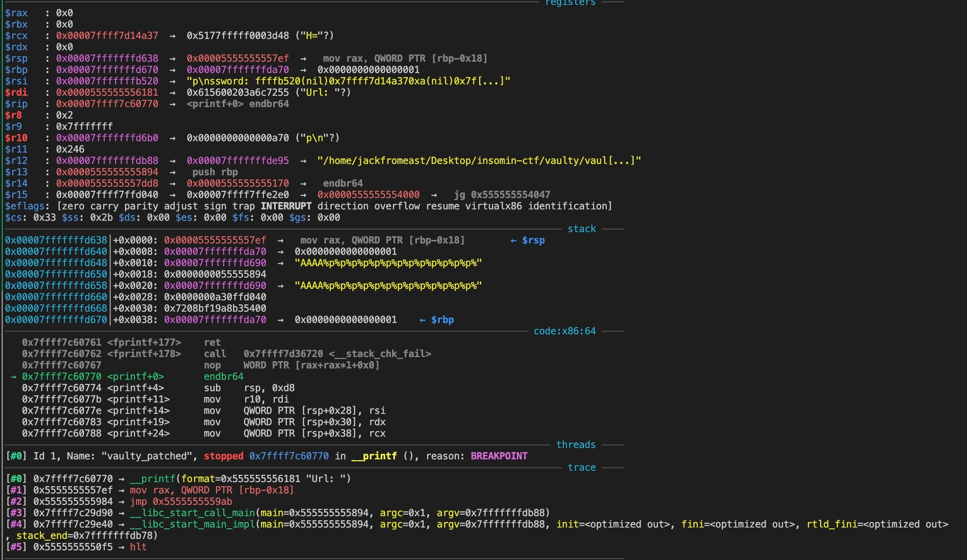Click stack address 0x00007fffffffd648
The width and height of the screenshot is (967, 560).
[56, 263]
